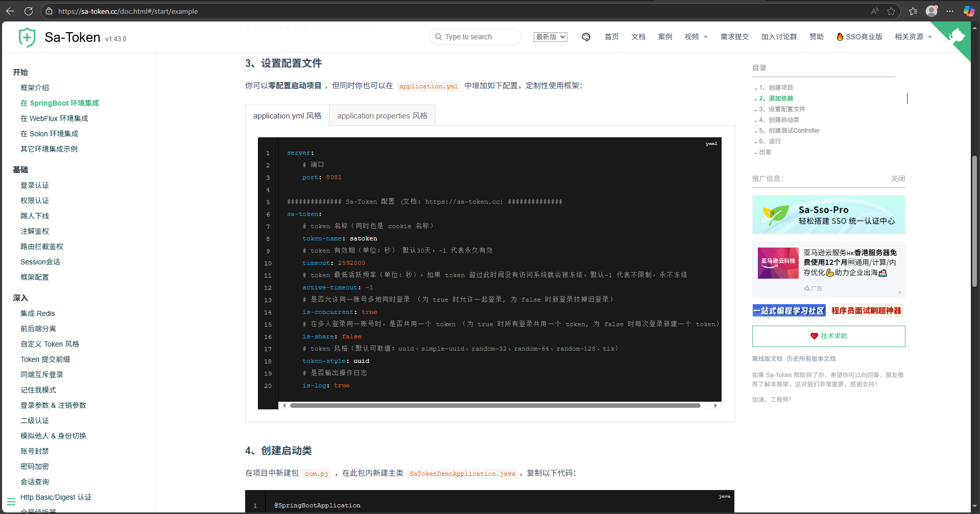Click the GitHub corner octocat icon

click(x=957, y=35)
